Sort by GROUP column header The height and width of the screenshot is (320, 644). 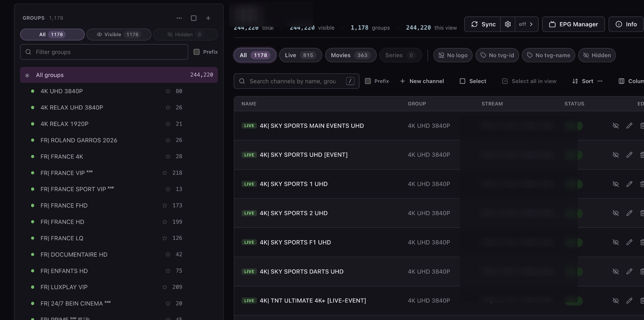pyautogui.click(x=417, y=104)
